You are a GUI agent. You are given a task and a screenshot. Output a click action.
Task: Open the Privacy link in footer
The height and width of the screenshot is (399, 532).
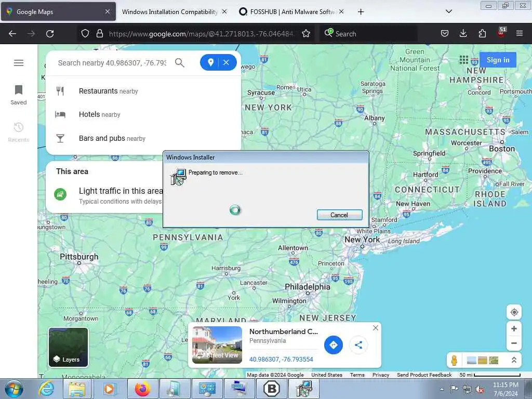tap(381, 375)
